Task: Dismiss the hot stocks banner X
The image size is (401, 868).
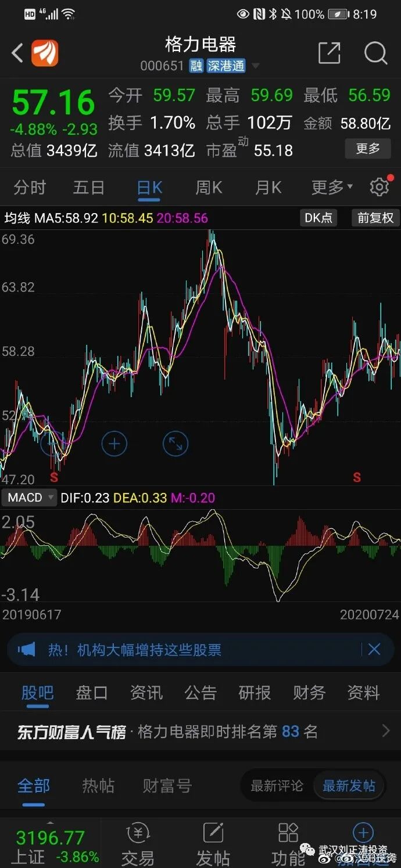Action: click(374, 649)
